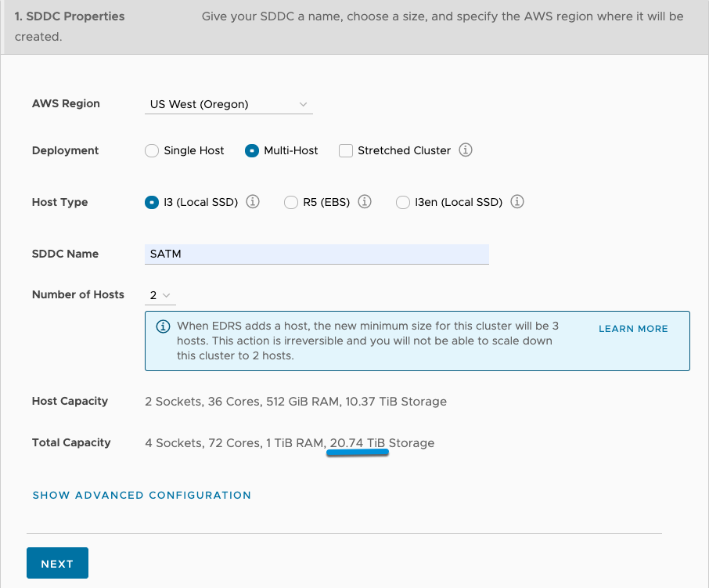
Task: Expand the Number of Hosts dropdown
Action: point(160,295)
